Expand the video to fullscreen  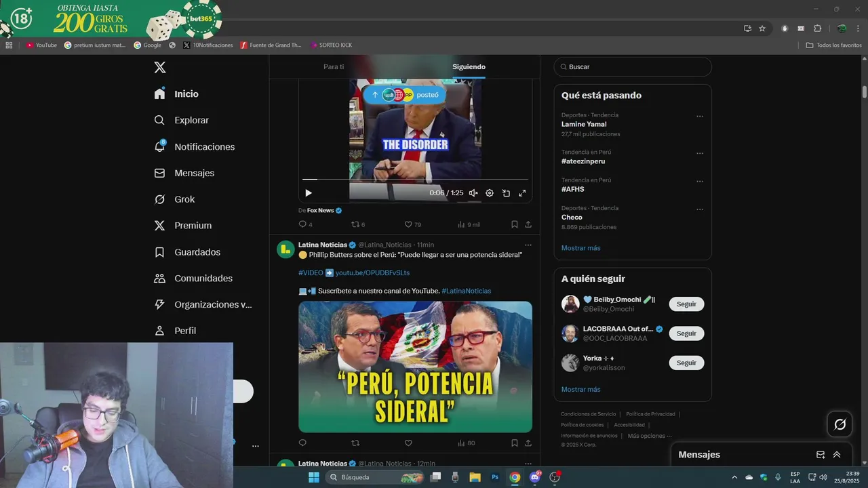[x=522, y=193]
